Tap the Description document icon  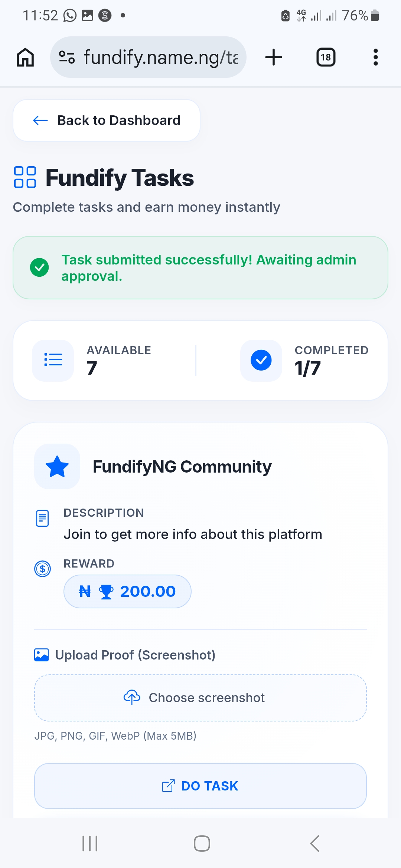[x=42, y=518]
